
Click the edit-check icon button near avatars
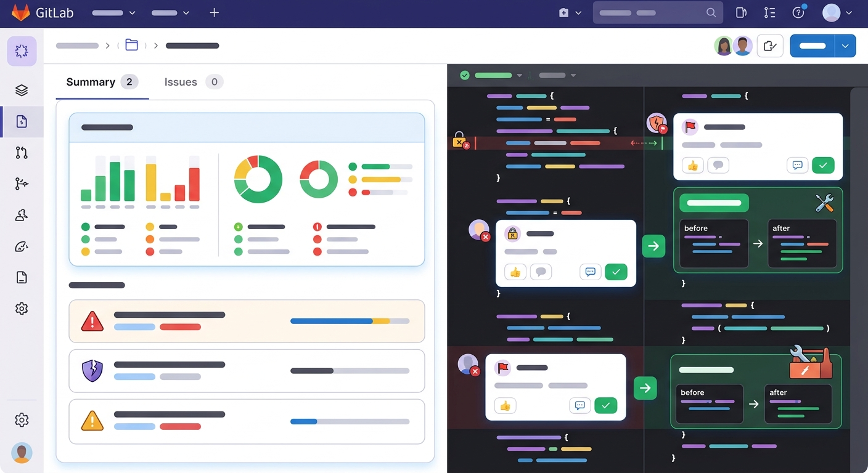point(770,46)
